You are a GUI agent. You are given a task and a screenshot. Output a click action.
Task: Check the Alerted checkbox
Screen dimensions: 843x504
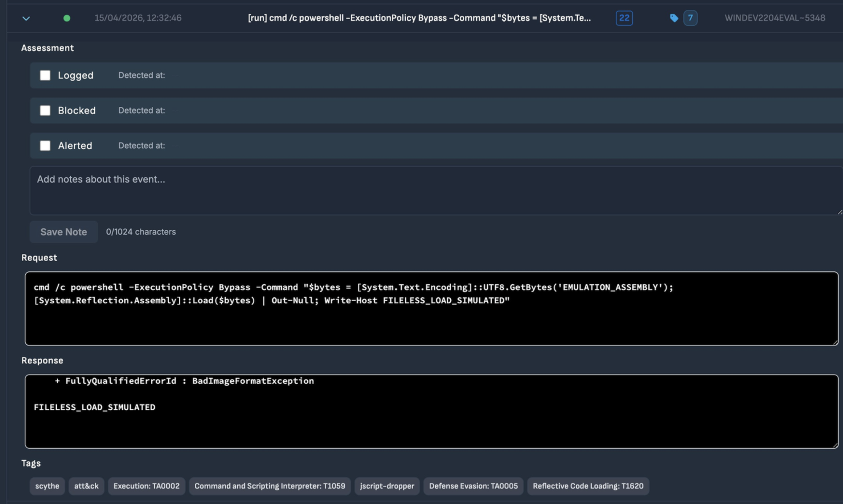pyautogui.click(x=45, y=146)
